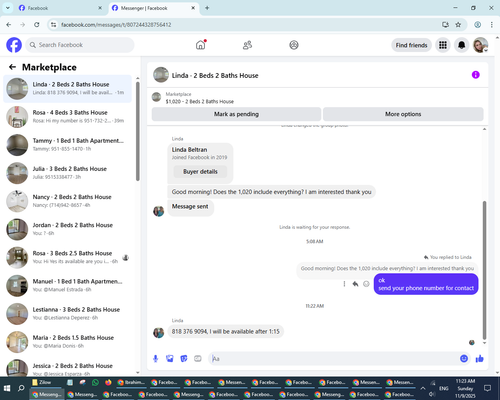Screen dimensions: 500x400
Task: Click the message text box Aa
Action: coord(333,359)
